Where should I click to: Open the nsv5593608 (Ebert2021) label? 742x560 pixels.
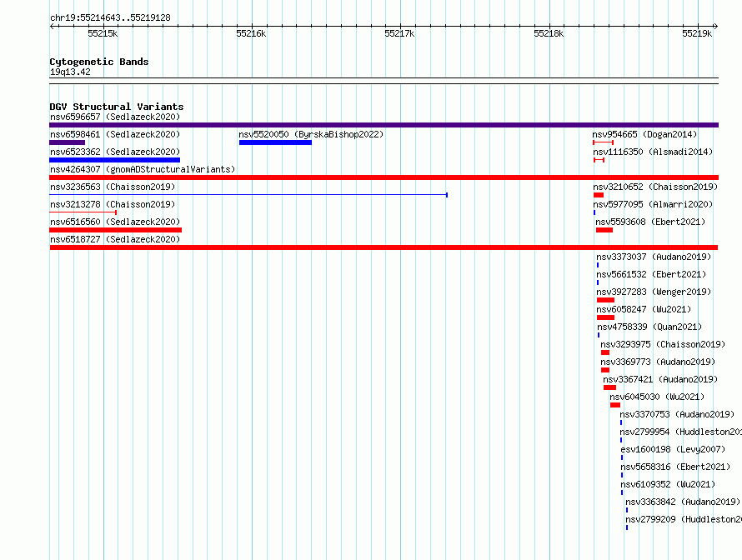point(650,222)
